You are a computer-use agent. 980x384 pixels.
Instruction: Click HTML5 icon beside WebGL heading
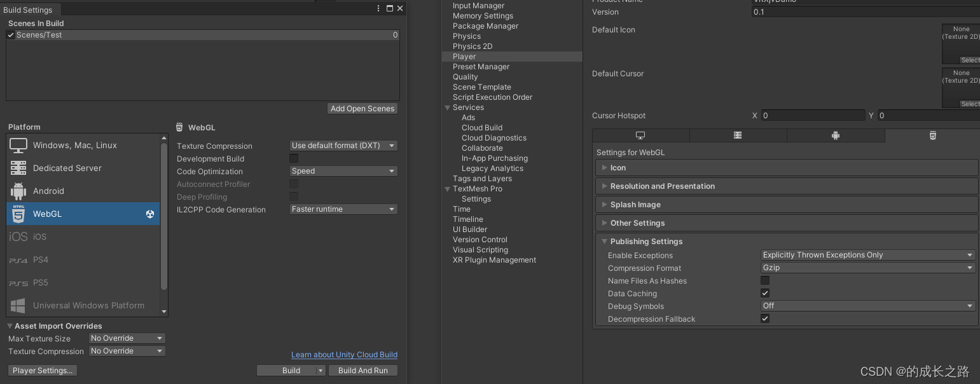(x=180, y=128)
